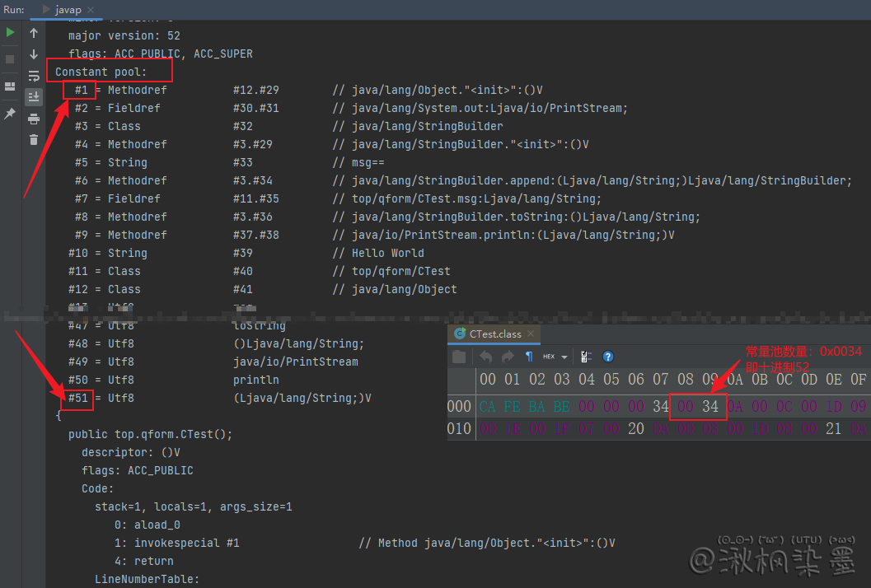Print the console output
Image resolution: width=871 pixels, height=588 pixels.
click(x=34, y=119)
